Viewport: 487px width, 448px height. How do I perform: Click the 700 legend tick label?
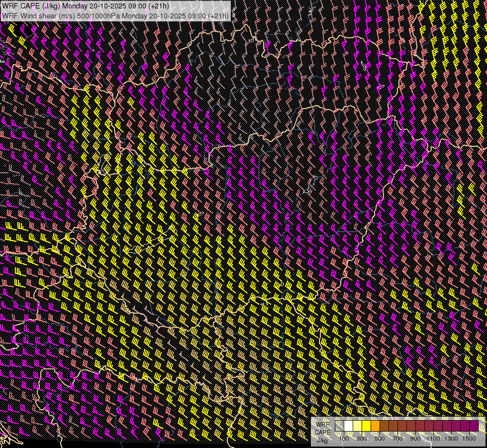coord(397,439)
